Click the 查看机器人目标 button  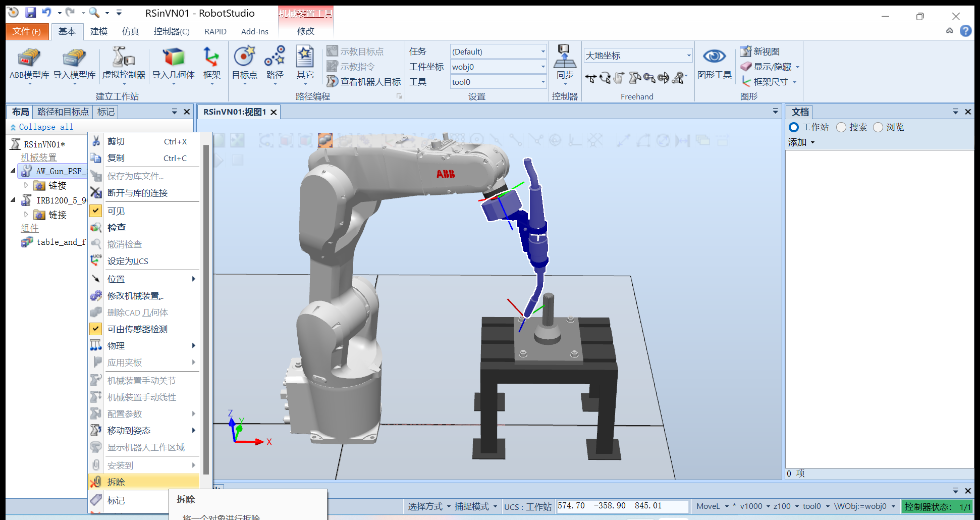point(364,82)
